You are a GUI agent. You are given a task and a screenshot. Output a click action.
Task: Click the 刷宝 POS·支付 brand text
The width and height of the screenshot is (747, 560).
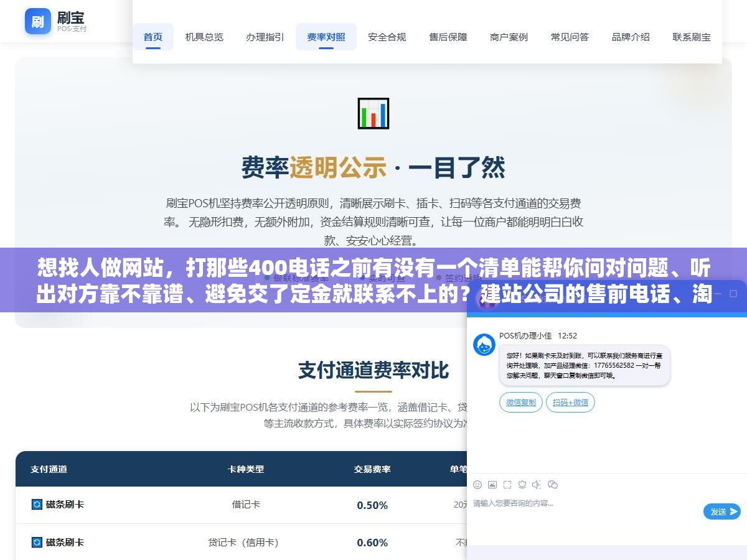[x=71, y=21]
